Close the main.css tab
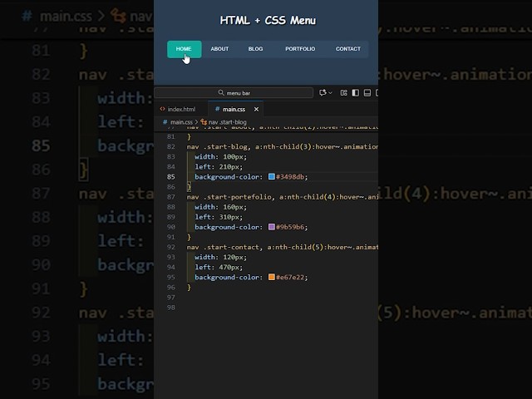Image resolution: width=532 pixels, height=399 pixels. coord(256,109)
